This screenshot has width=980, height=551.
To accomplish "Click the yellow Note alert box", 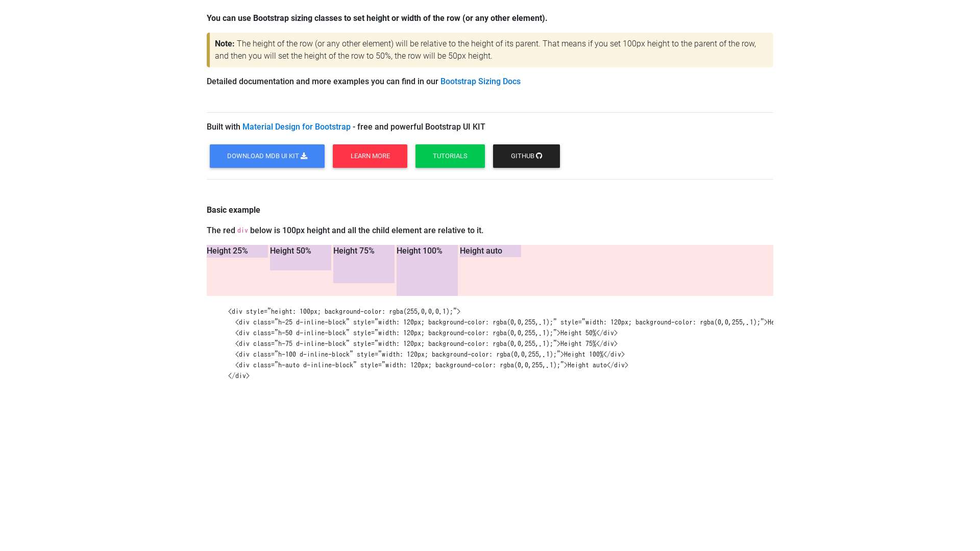I will tap(490, 50).
